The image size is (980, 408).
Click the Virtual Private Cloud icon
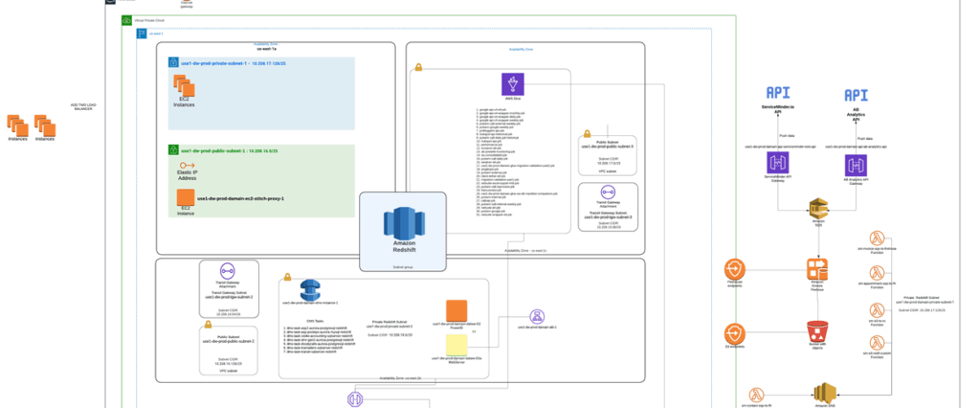(x=127, y=21)
